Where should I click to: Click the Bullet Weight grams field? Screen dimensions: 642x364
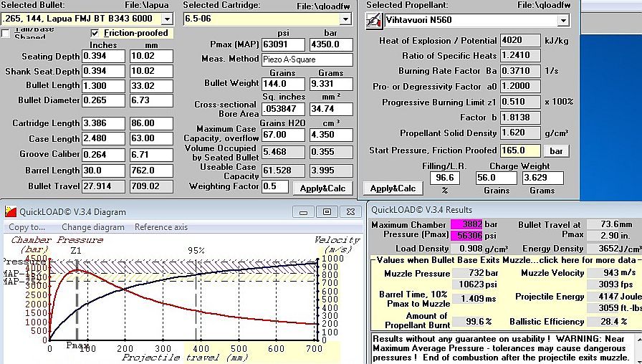[331, 84]
